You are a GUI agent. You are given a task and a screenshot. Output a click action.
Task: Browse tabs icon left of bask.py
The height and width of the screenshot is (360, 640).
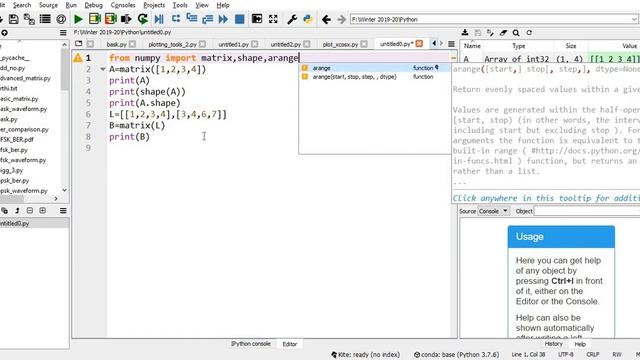click(x=78, y=44)
